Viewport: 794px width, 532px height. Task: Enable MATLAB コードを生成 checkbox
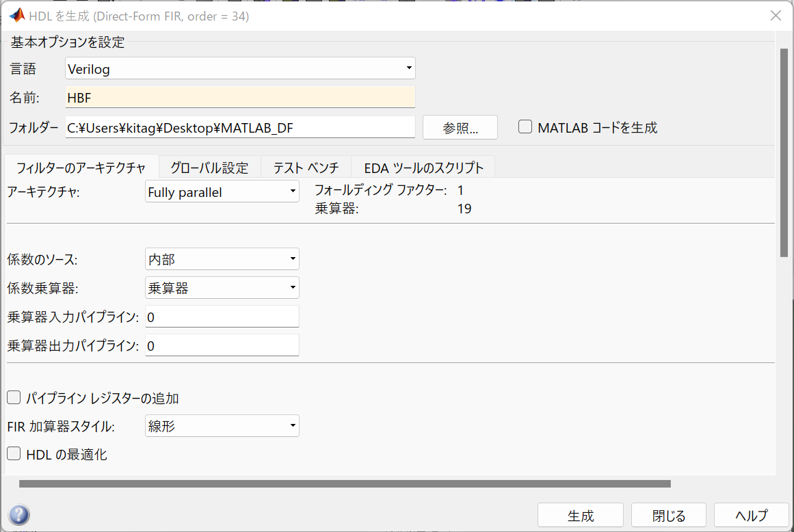525,127
